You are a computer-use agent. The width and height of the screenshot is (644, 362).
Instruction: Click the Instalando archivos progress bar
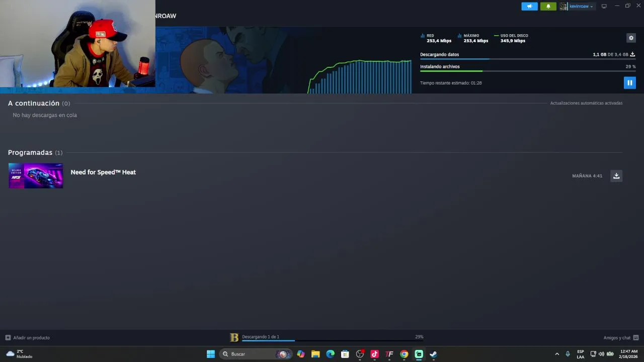click(x=527, y=71)
